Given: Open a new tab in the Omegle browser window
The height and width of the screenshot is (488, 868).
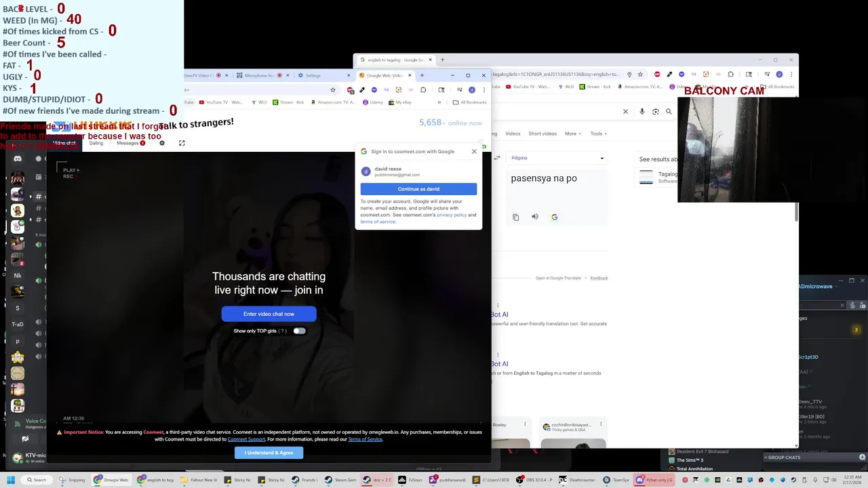Looking at the screenshot, I should coord(422,75).
